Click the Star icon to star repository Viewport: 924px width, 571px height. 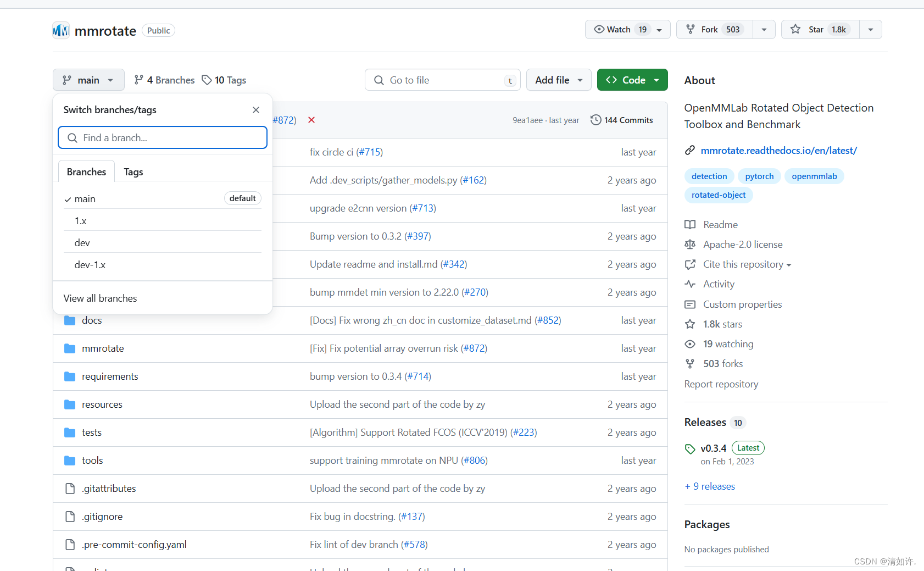click(x=795, y=30)
